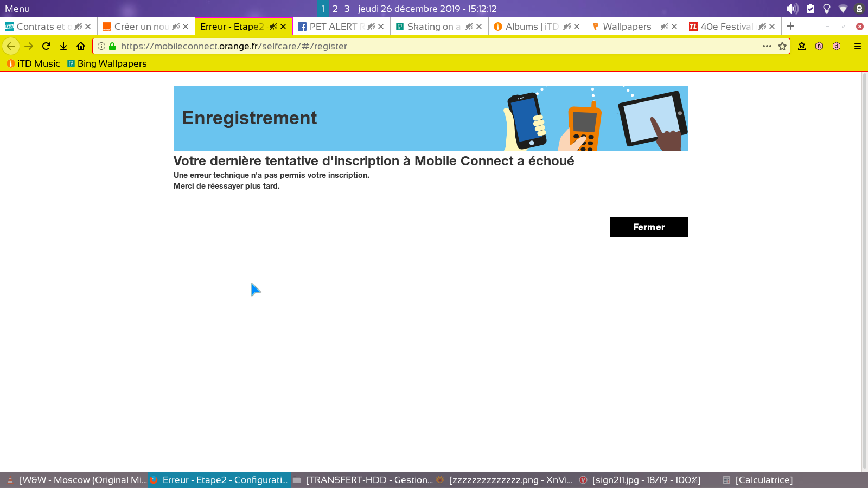Open the Firefox hamburger menu
This screenshot has height=488, width=868.
(x=858, y=46)
